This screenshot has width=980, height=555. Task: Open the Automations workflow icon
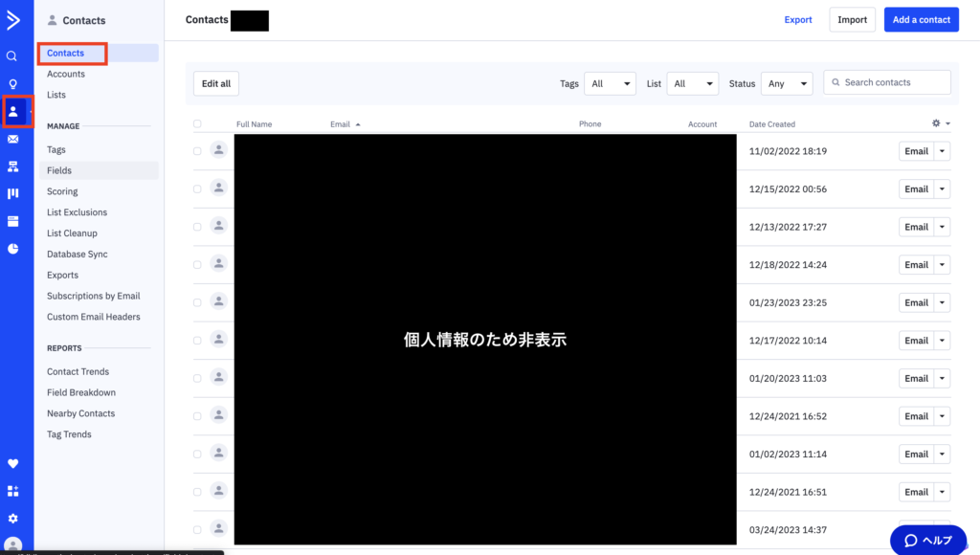[13, 166]
